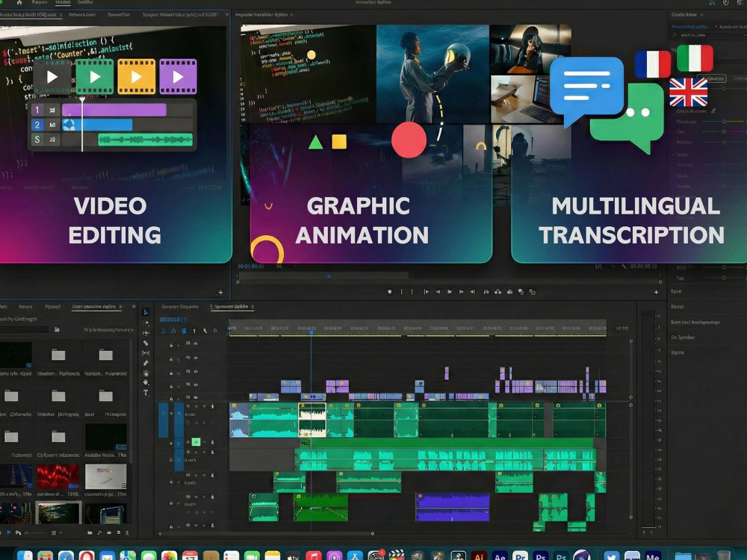Screen dimensions: 747x560
Task: Step back one frame in program monitor
Action: pos(438,292)
